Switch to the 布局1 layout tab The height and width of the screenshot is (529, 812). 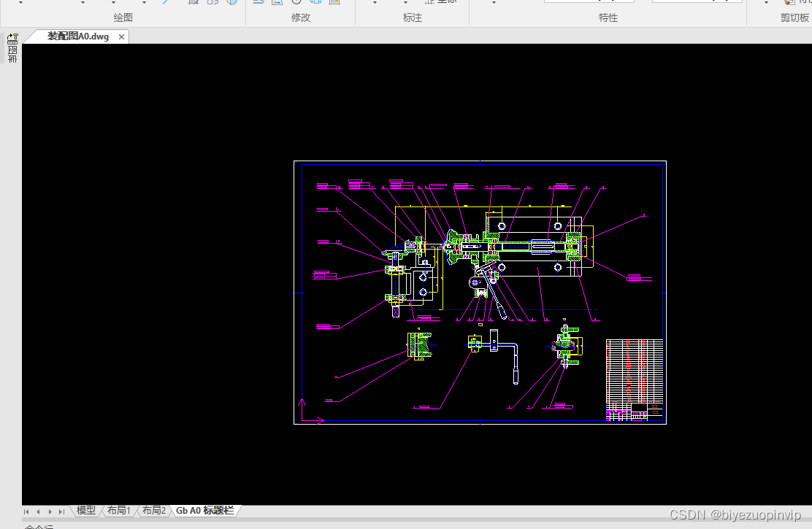[118, 510]
